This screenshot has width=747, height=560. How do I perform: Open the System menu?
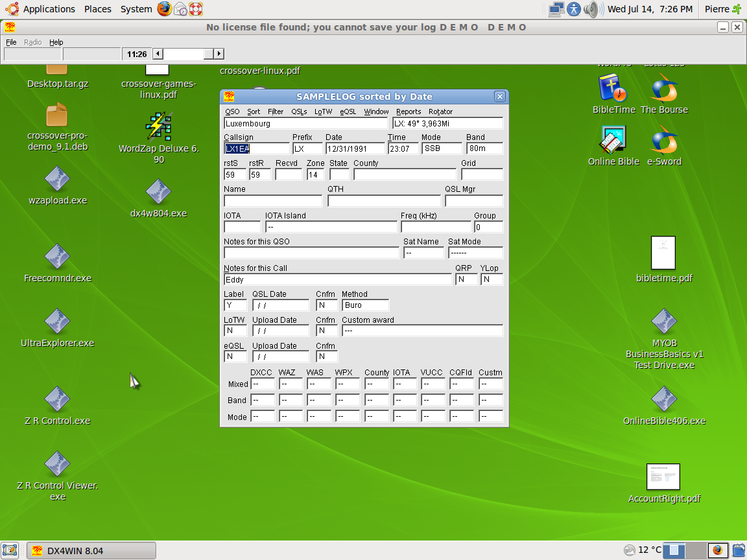pyautogui.click(x=136, y=9)
